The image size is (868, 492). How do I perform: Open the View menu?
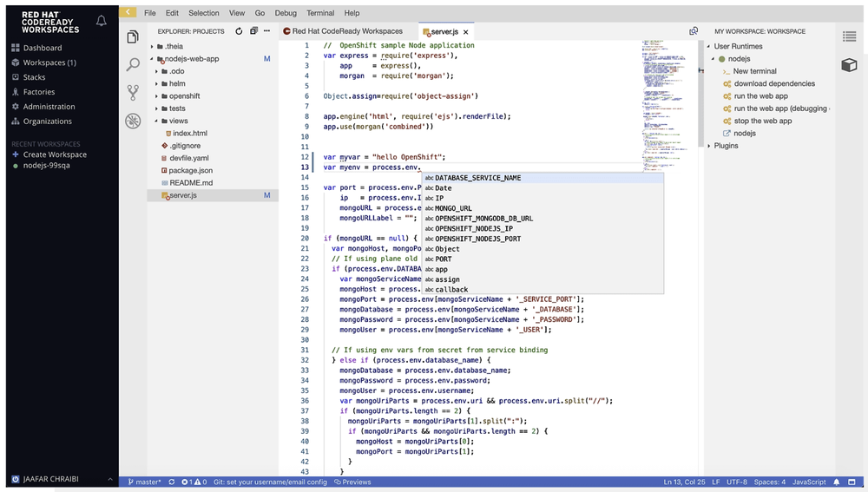pos(237,13)
